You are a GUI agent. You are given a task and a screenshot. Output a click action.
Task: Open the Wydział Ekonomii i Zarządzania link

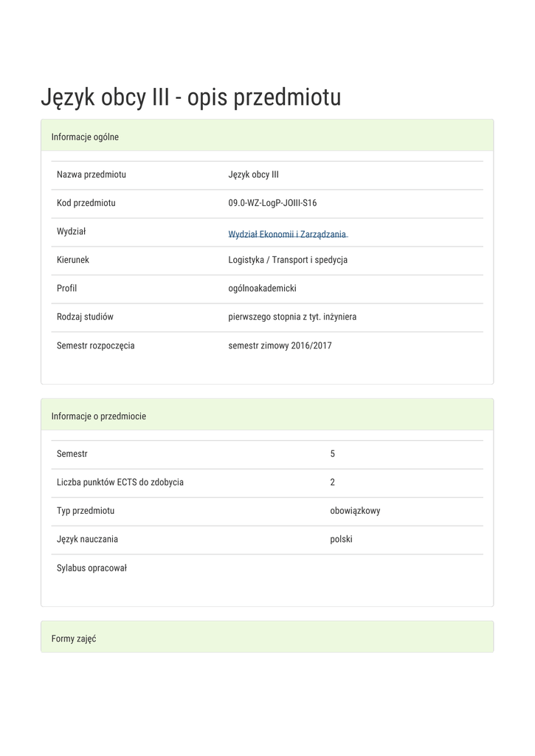pyautogui.click(x=287, y=234)
